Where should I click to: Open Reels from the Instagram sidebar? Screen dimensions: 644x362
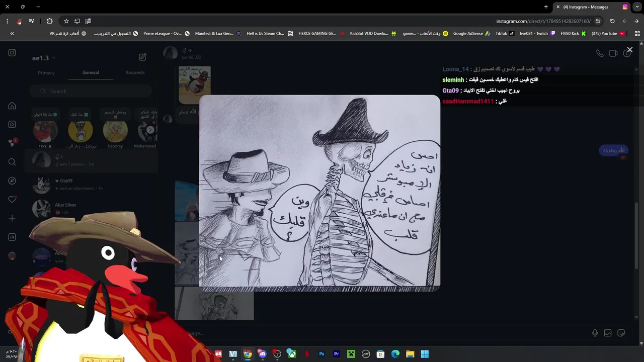pos(12,125)
